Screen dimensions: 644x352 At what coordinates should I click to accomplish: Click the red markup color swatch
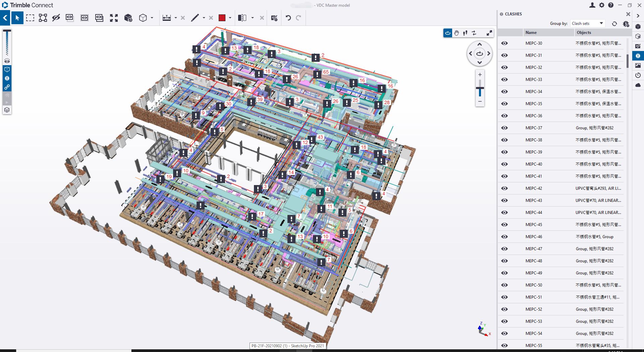tap(222, 18)
